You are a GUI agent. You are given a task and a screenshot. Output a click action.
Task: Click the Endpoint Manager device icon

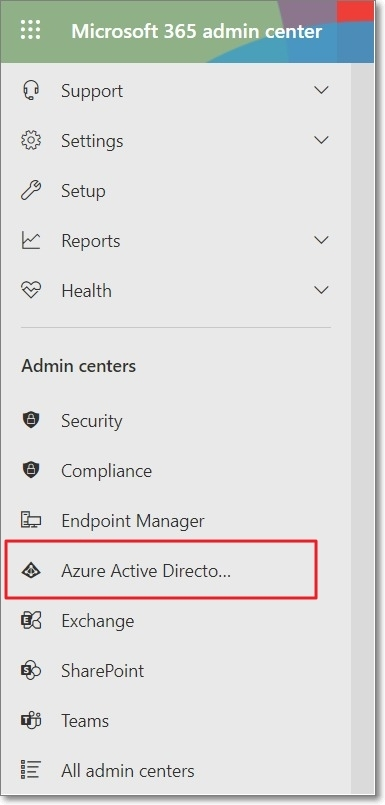coord(30,520)
